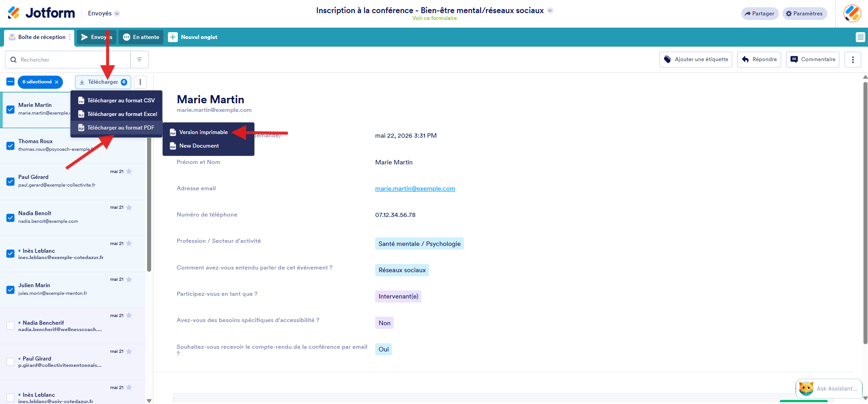This screenshot has height=404, width=868.
Task: Uncheck Nadia Benoît submission
Action: 10,218
